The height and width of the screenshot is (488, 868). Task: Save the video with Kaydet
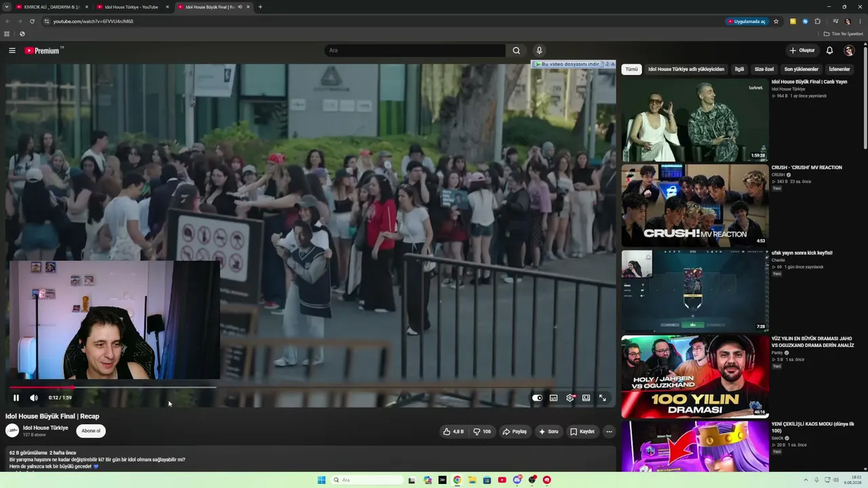[583, 431]
